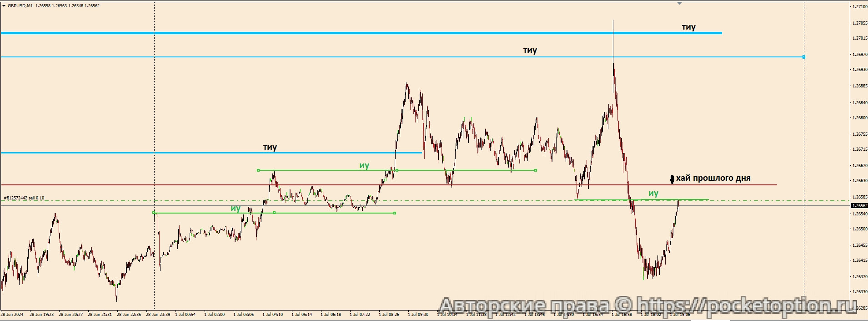Grab the left end handle of the 1.26670 green line
The height and width of the screenshot is (321, 868).
pyautogui.click(x=258, y=170)
